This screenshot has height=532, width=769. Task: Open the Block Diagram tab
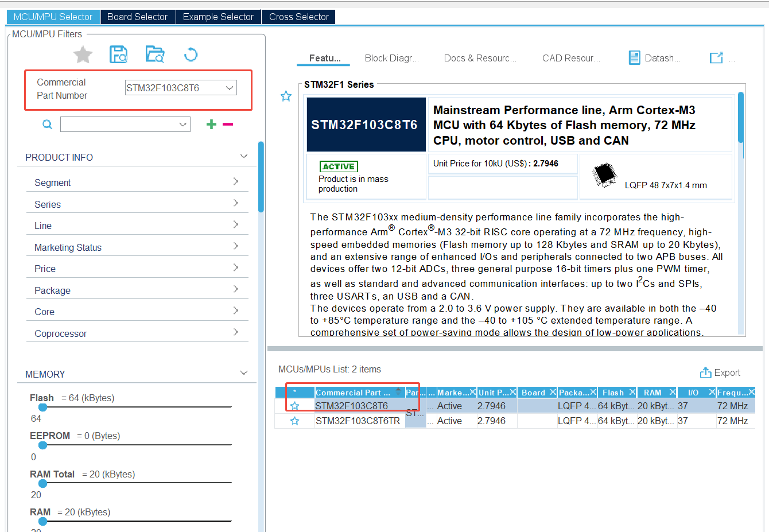point(391,58)
